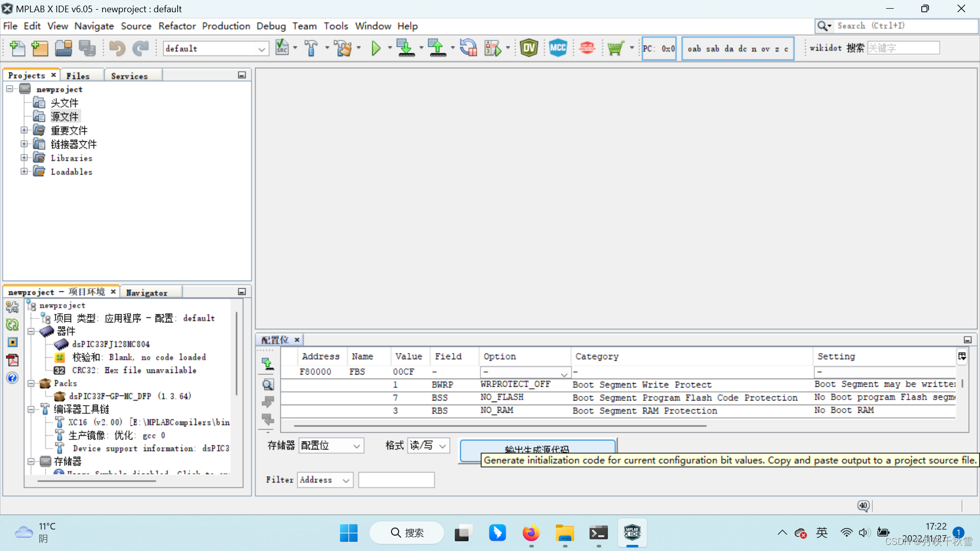Make and program the device
980x551 pixels.
[405, 48]
